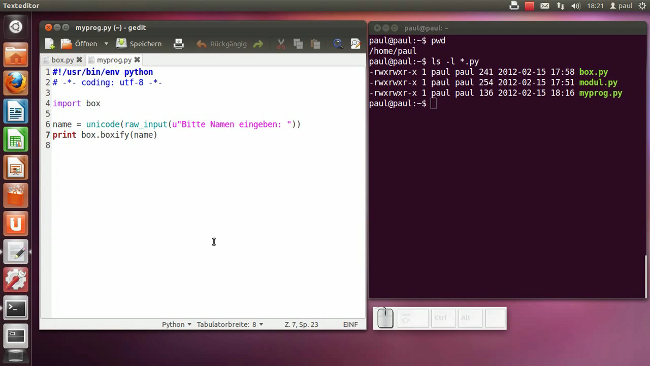Open the sound volume indicator
This screenshot has height=366, width=650.
(x=576, y=6)
